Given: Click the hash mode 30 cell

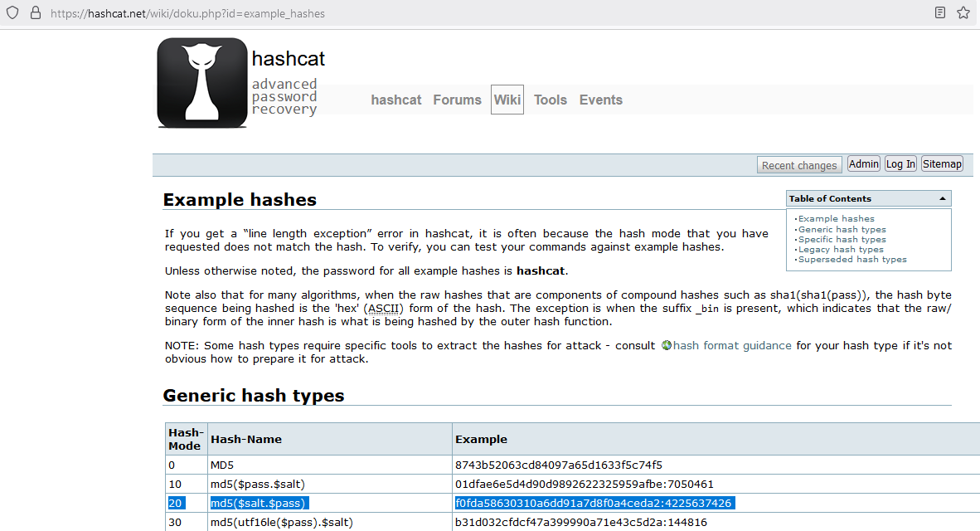Looking at the screenshot, I should [187, 522].
